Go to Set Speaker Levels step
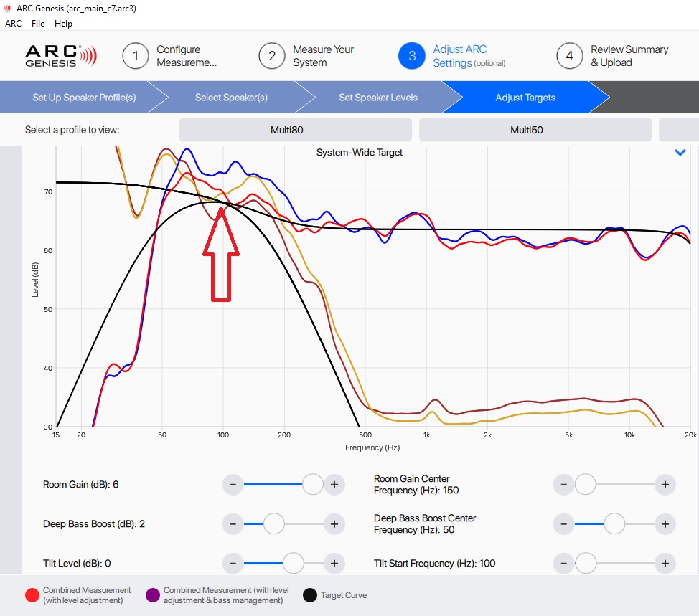Screen dimensions: 699x616 (377, 98)
